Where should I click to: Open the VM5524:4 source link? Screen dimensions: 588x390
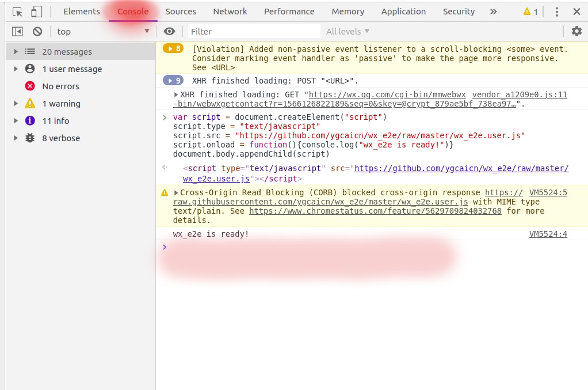pyautogui.click(x=548, y=234)
